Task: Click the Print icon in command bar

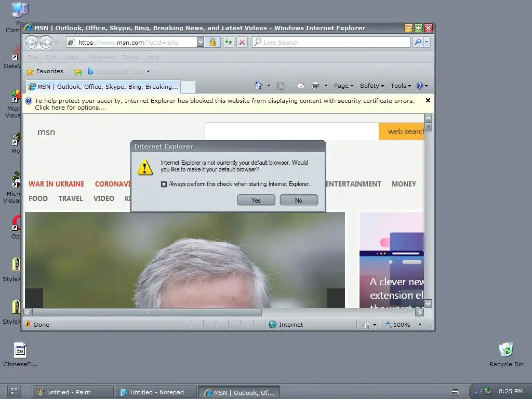Action: pyautogui.click(x=316, y=86)
